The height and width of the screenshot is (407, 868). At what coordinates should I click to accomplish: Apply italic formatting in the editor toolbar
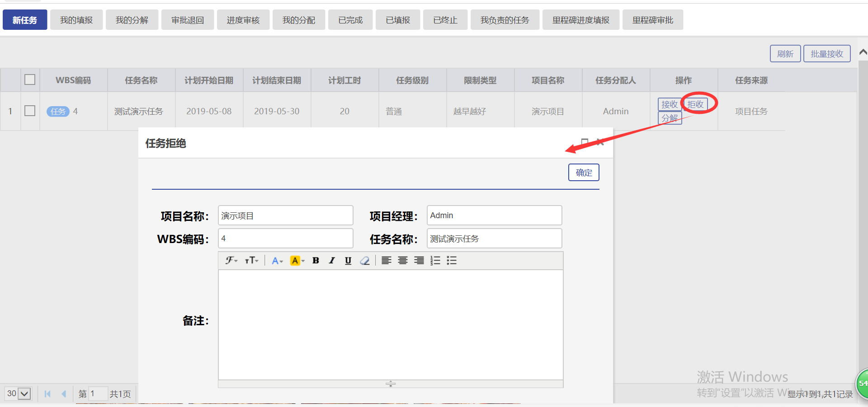[332, 261]
